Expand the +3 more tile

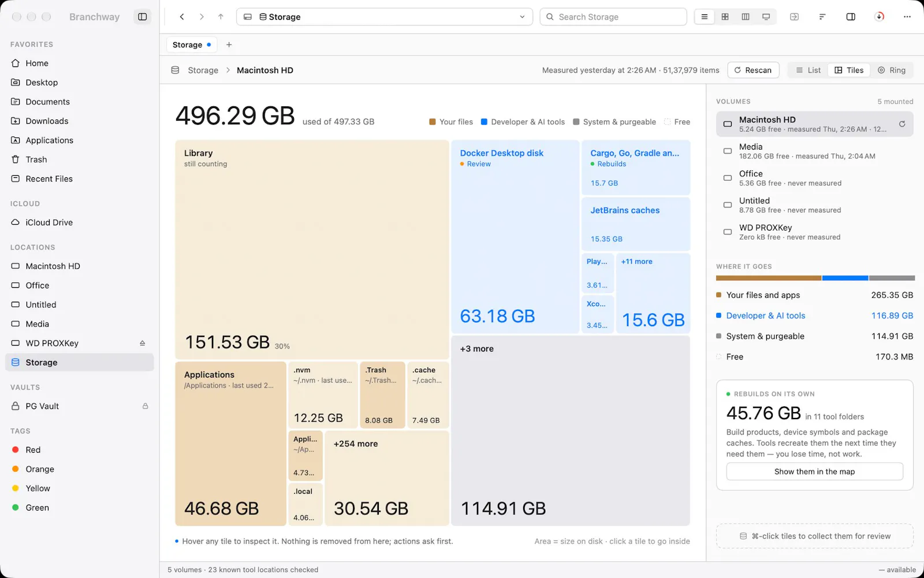tap(571, 431)
